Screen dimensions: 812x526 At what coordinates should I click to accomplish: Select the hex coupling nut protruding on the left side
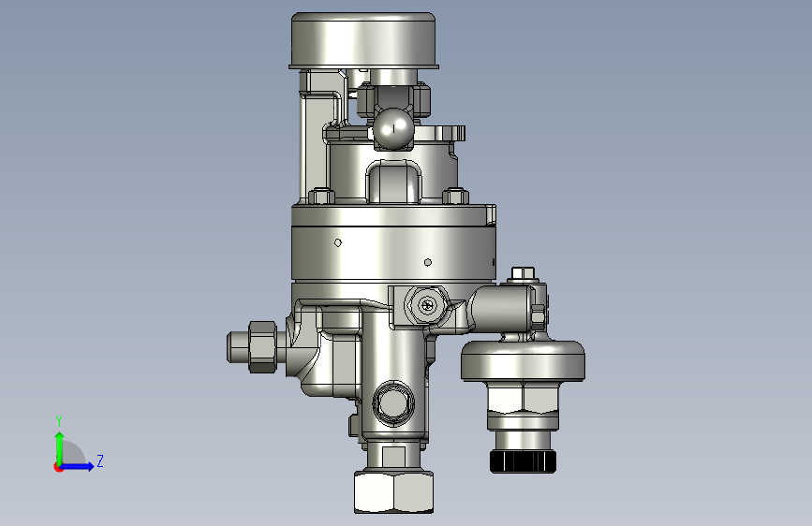(x=262, y=347)
